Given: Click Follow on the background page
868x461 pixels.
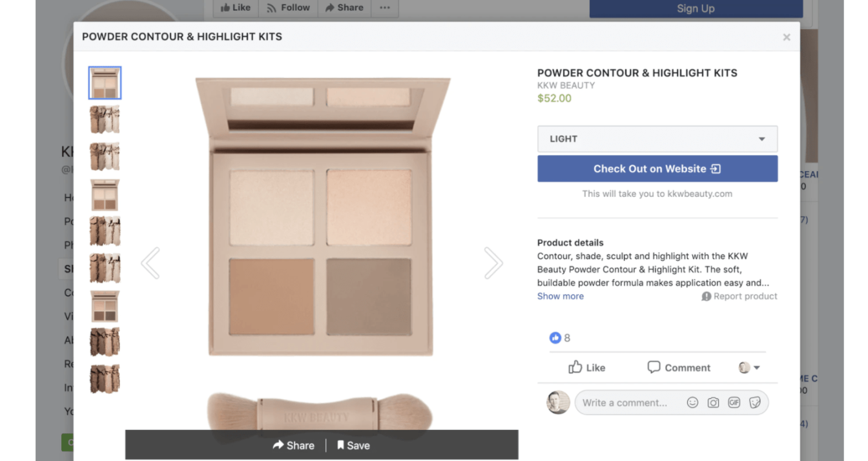Looking at the screenshot, I should (289, 8).
